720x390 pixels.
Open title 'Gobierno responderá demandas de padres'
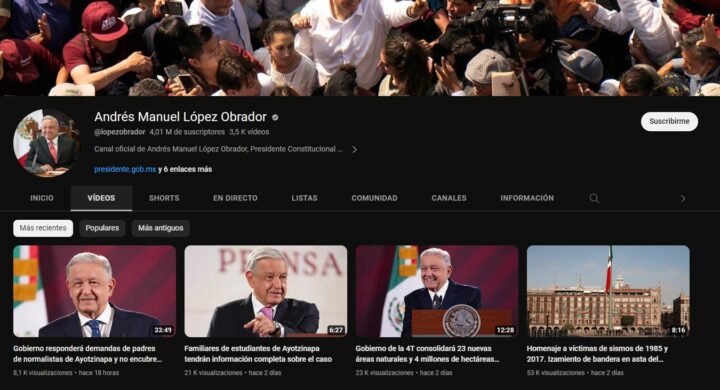pyautogui.click(x=88, y=354)
